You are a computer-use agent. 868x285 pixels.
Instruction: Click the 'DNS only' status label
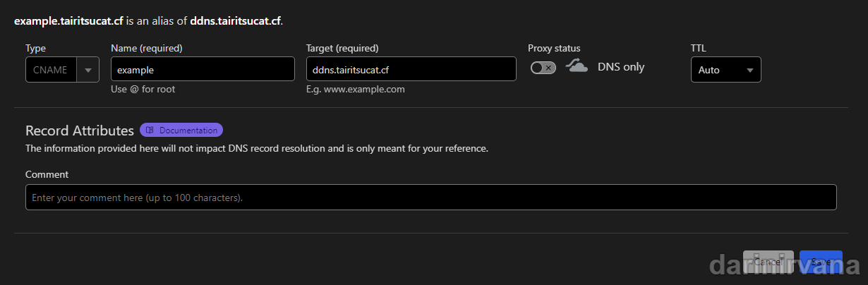pos(621,67)
